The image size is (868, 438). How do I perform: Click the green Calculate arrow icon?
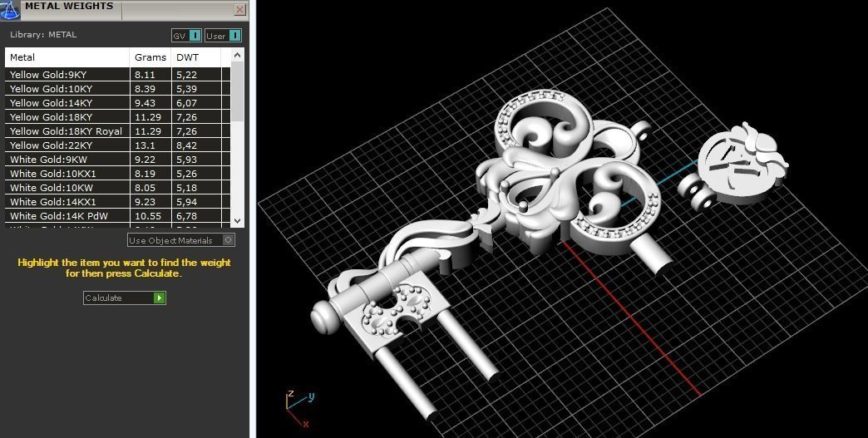point(160,298)
